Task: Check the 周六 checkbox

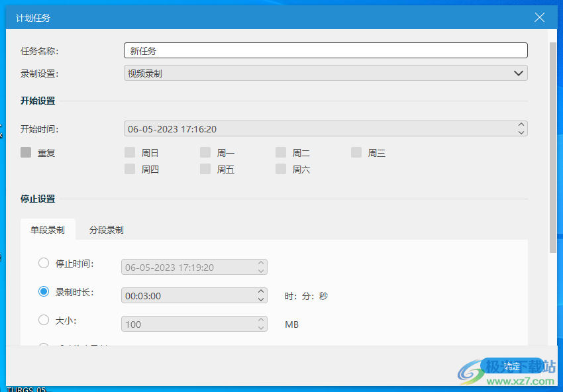Action: coord(280,169)
